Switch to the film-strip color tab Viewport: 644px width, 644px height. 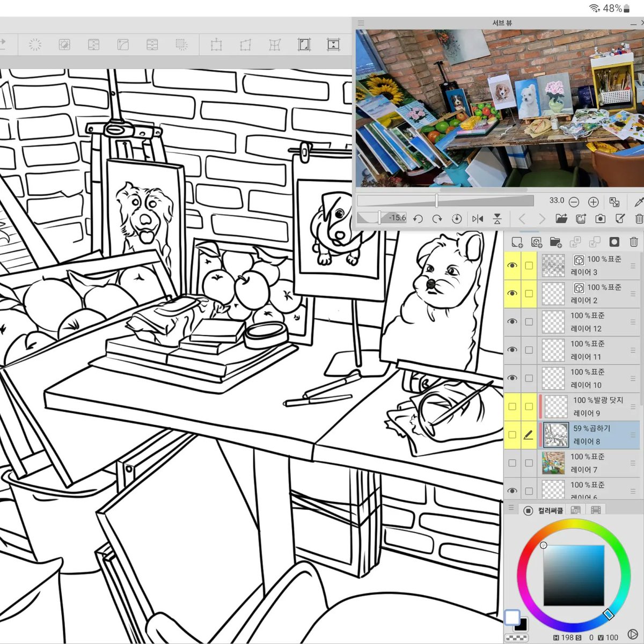click(x=595, y=510)
